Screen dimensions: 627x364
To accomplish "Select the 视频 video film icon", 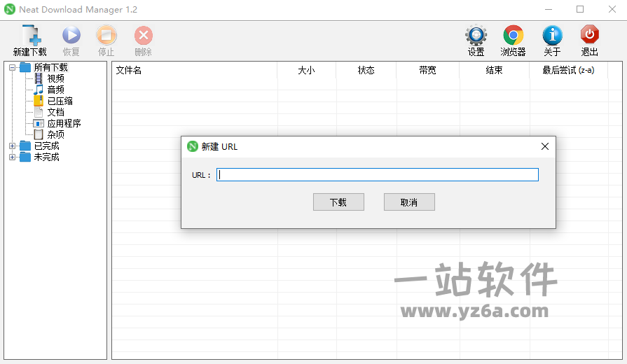I will (x=39, y=78).
